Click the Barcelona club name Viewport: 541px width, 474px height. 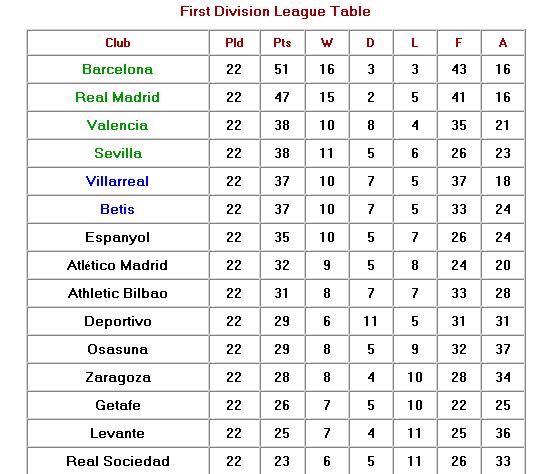pyautogui.click(x=118, y=69)
